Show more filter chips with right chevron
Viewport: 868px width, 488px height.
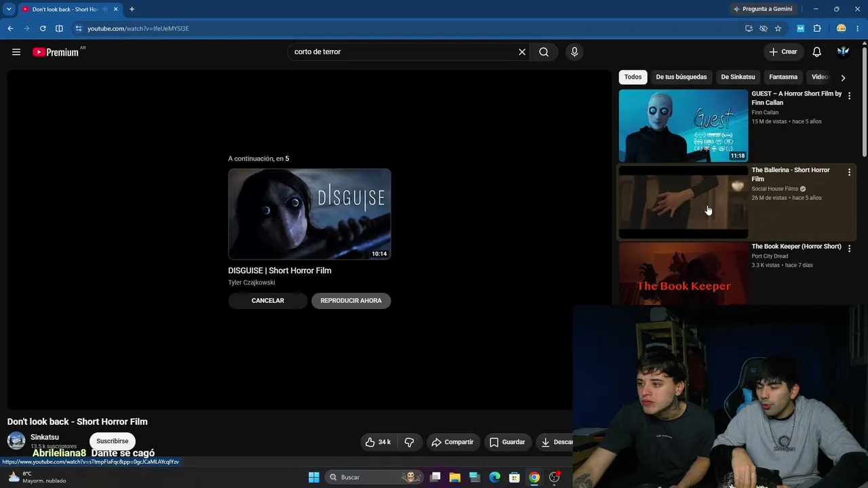click(x=843, y=77)
